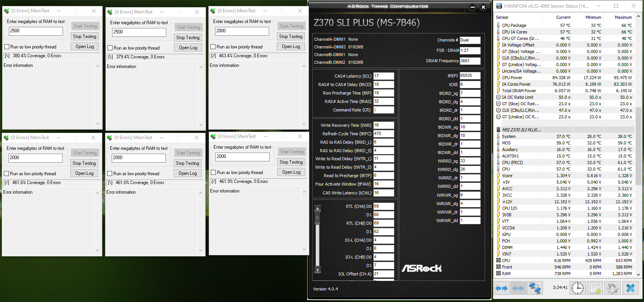This screenshot has width=644, height=302.
Task: Open Log in the 461.9% coverage MemTest
Action: click(291, 172)
